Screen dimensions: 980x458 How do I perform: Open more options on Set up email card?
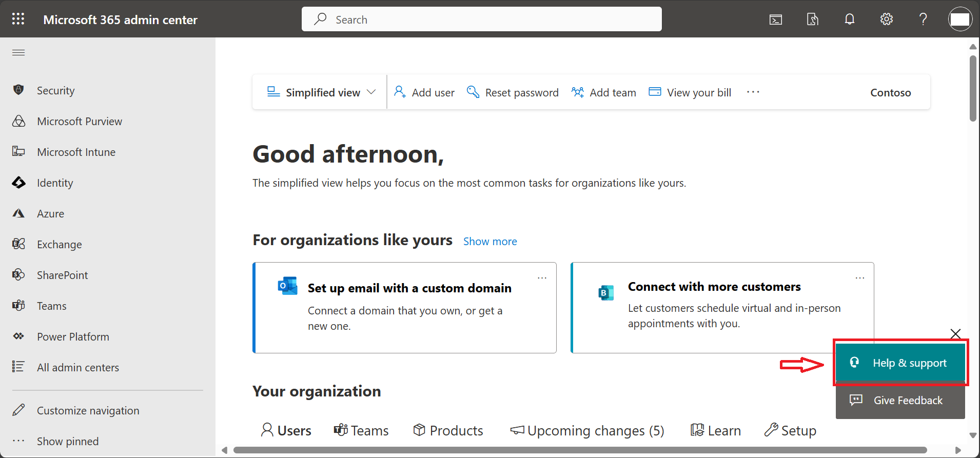coord(542,278)
